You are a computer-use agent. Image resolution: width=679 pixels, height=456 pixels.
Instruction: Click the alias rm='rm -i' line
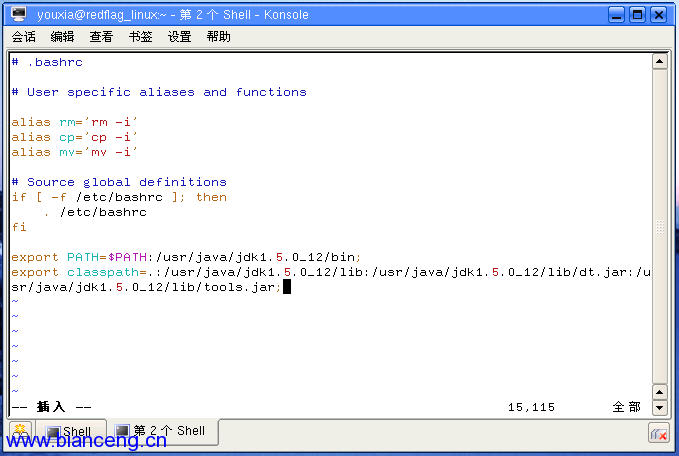click(74, 123)
